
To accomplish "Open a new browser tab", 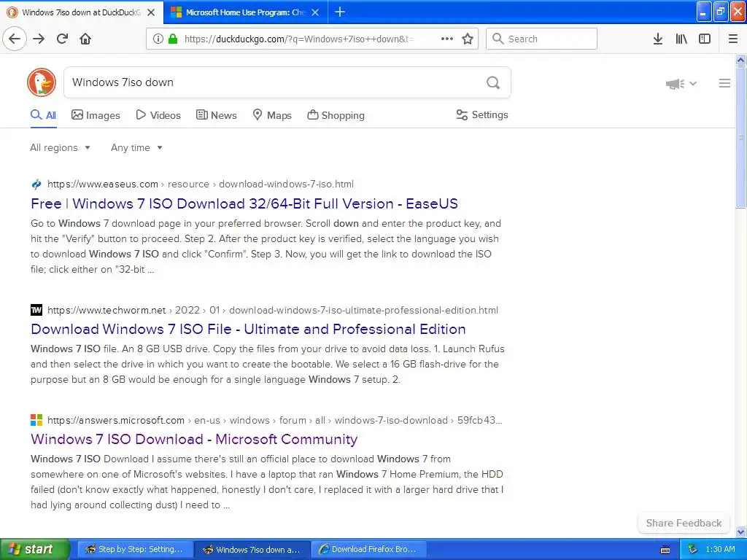I will 340,12.
